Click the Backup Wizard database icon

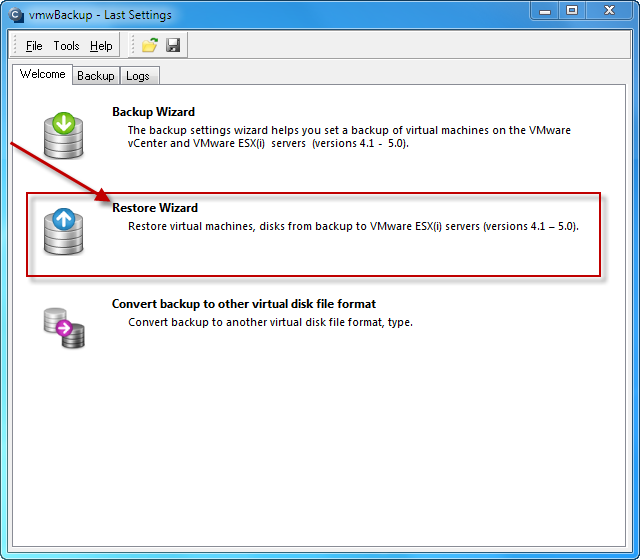tap(64, 136)
